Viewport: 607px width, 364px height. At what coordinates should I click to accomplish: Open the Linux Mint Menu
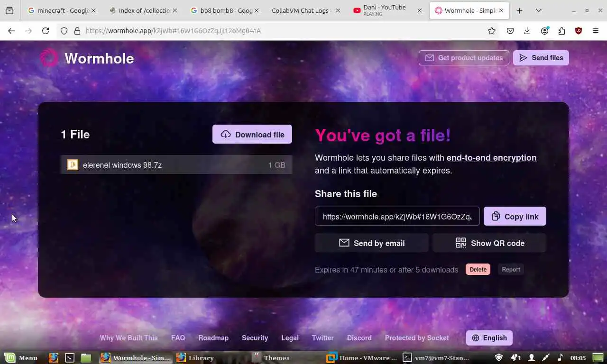click(x=21, y=358)
